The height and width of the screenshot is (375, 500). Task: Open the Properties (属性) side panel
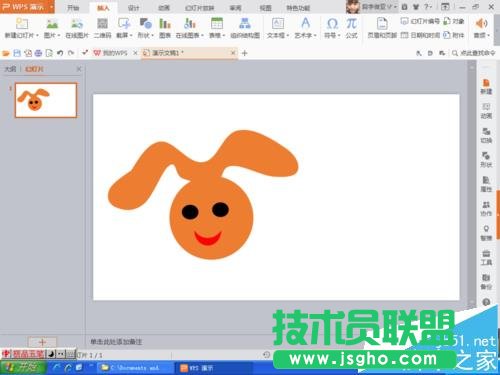tap(486, 184)
